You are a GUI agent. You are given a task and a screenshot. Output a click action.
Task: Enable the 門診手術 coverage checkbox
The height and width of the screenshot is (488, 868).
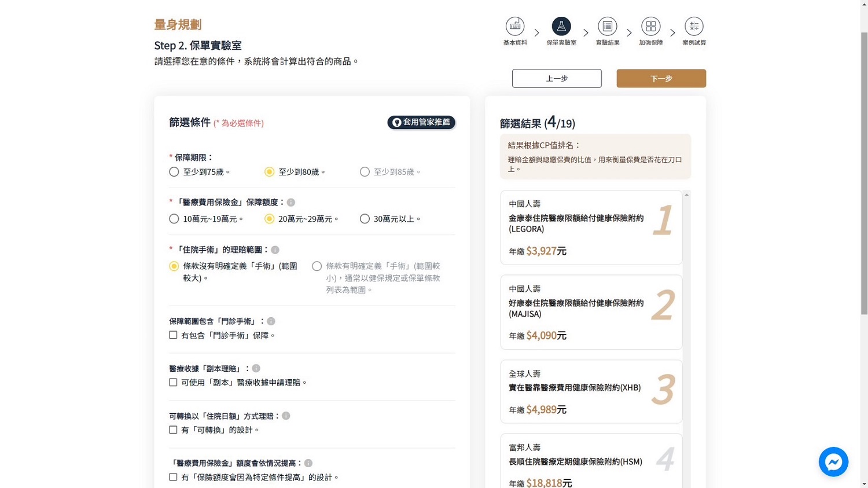point(173,335)
